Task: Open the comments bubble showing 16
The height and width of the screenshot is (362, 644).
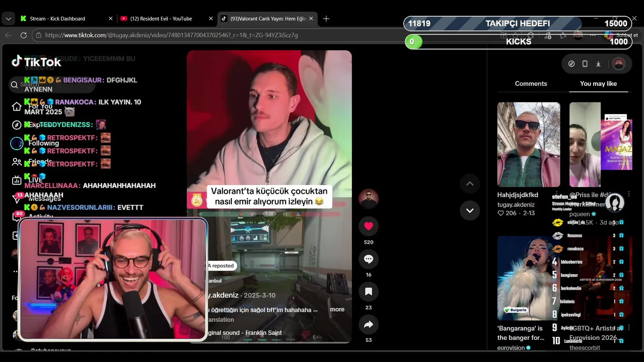Action: (x=368, y=259)
